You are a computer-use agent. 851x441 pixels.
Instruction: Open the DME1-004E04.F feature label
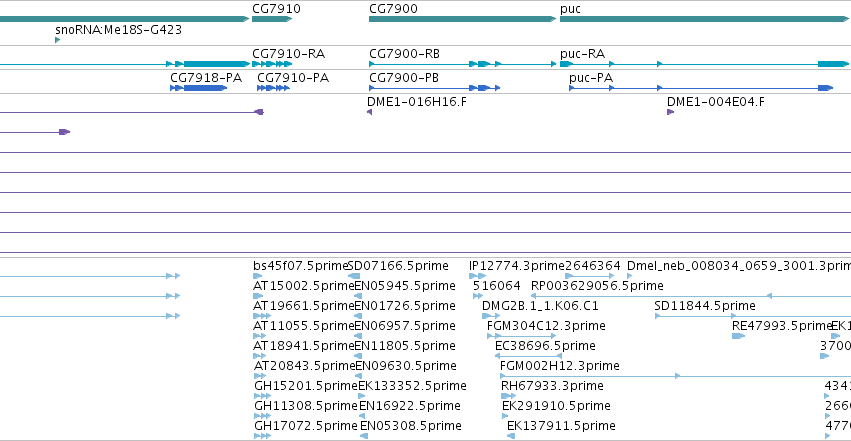(716, 101)
